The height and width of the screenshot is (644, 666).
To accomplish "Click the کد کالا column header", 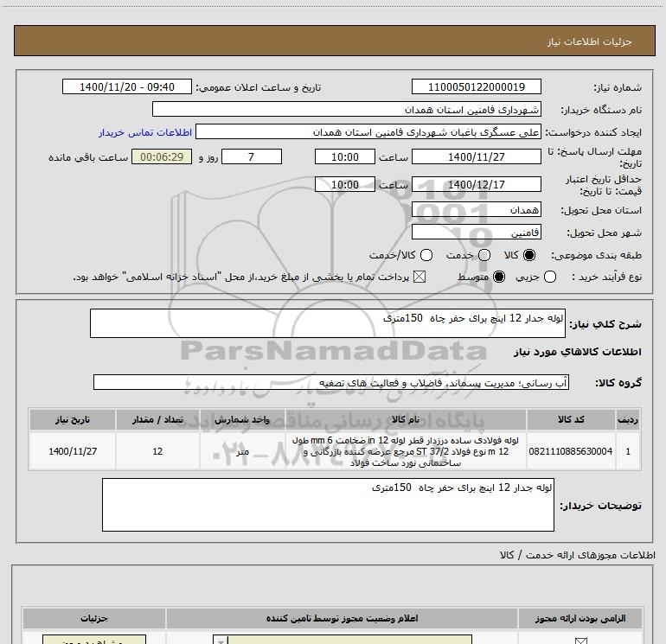I will [x=571, y=419].
